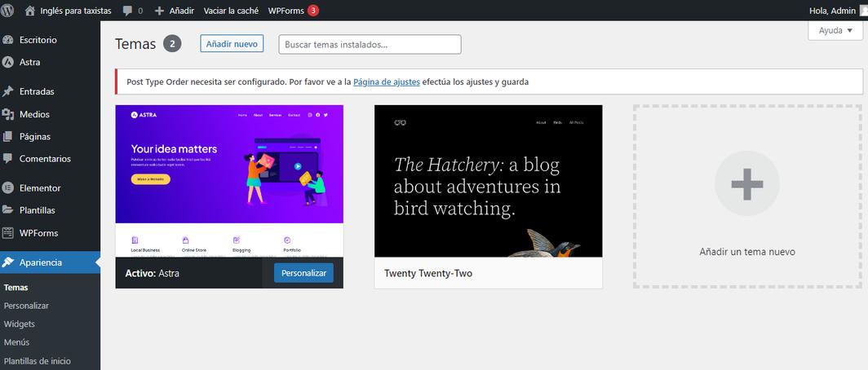Click the plus icon next to Añadir
868x370 pixels.
coord(159,11)
